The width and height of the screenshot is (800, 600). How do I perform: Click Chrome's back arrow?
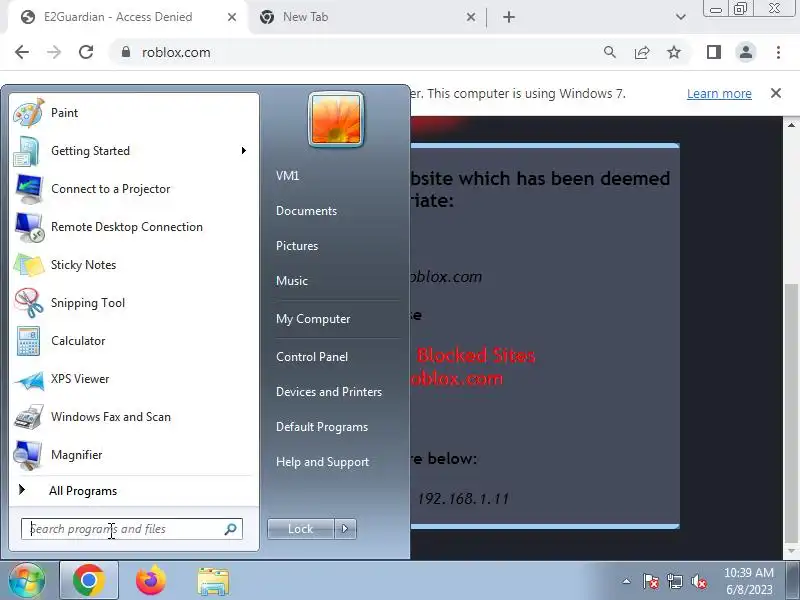point(22,52)
